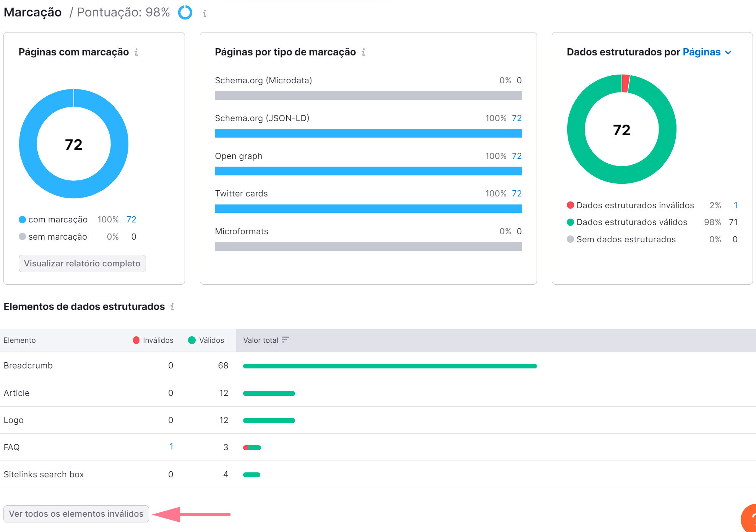This screenshot has height=532, width=756.
Task: Open the "72" link next to Schema.org (JSON-LD)
Action: [x=517, y=118]
